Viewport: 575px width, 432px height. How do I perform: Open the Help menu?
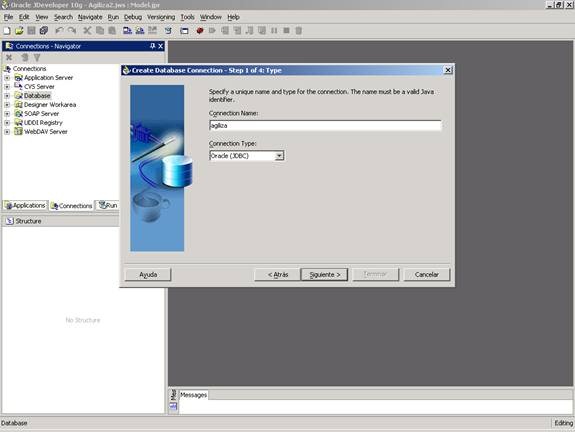point(233,17)
